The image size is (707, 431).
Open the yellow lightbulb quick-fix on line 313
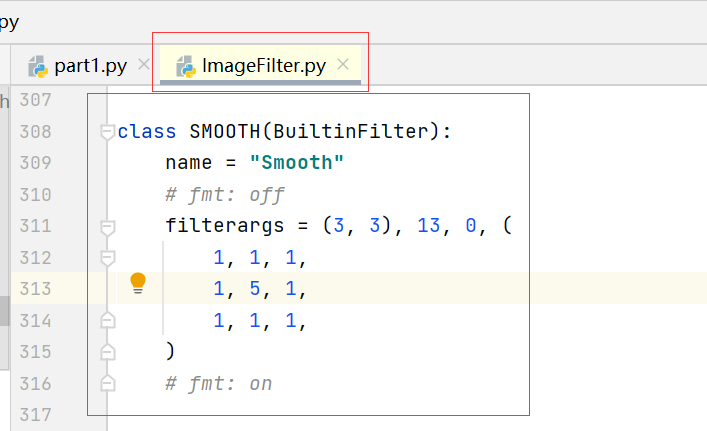(x=138, y=284)
